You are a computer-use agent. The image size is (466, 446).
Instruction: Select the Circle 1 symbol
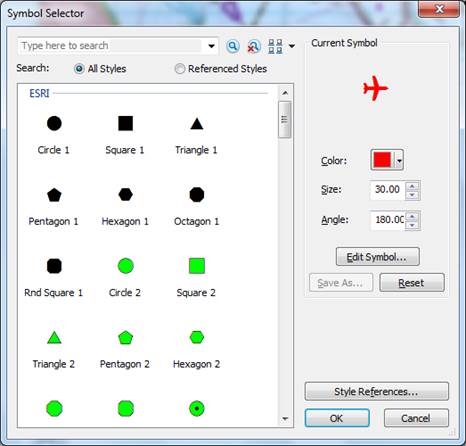pyautogui.click(x=54, y=124)
